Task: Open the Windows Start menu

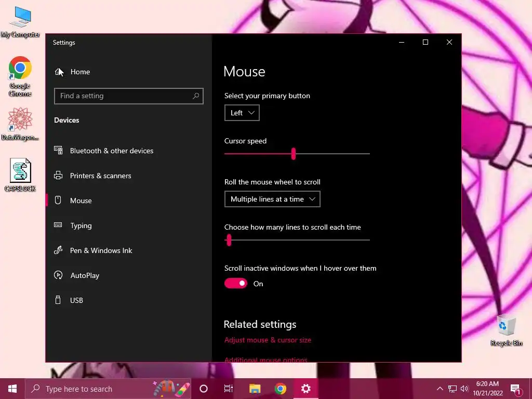Action: (12, 389)
